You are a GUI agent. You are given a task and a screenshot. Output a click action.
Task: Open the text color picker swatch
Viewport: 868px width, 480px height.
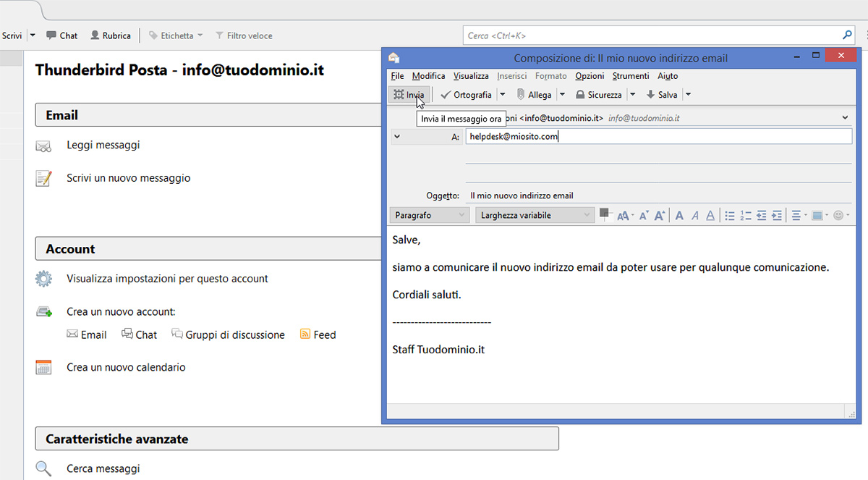pos(605,214)
